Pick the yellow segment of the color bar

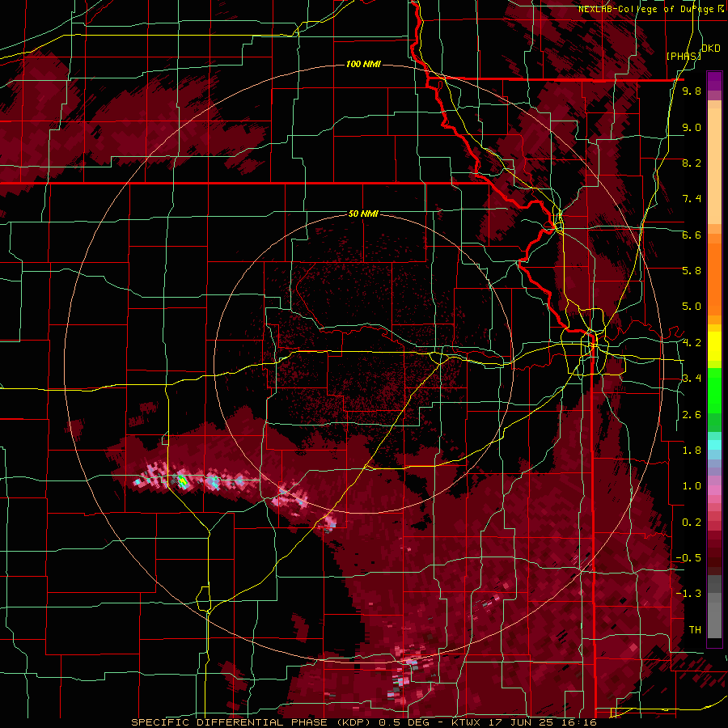tap(714, 346)
